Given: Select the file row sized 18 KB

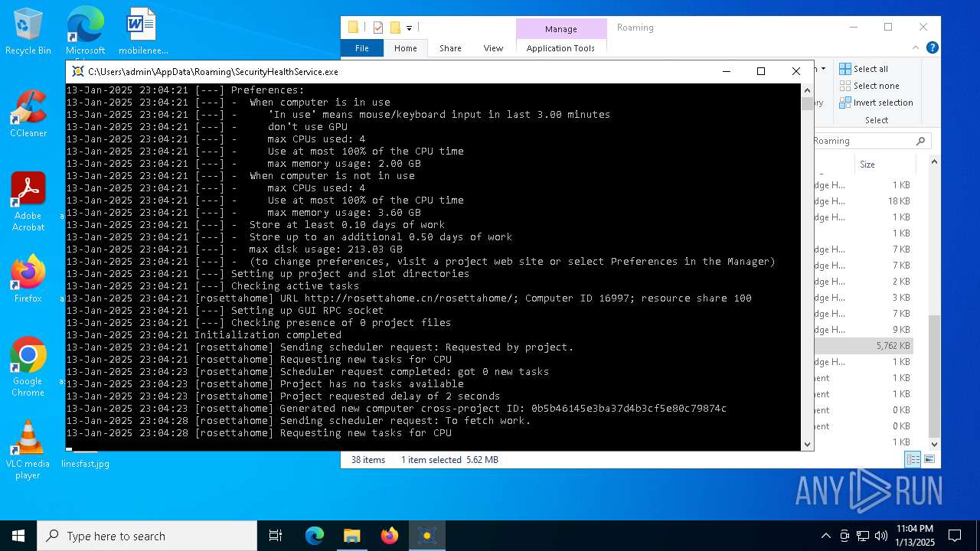Looking at the screenshot, I should (x=863, y=201).
